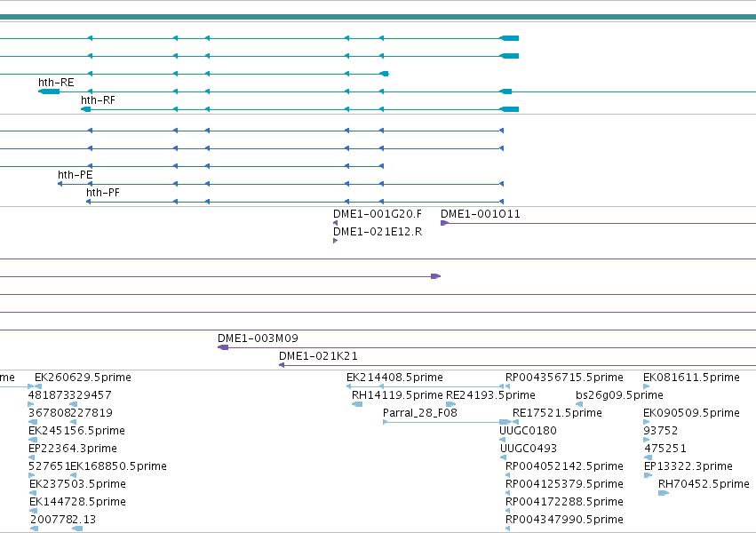Click the EP13322.3prime label
756x533 pixels.
click(x=688, y=466)
